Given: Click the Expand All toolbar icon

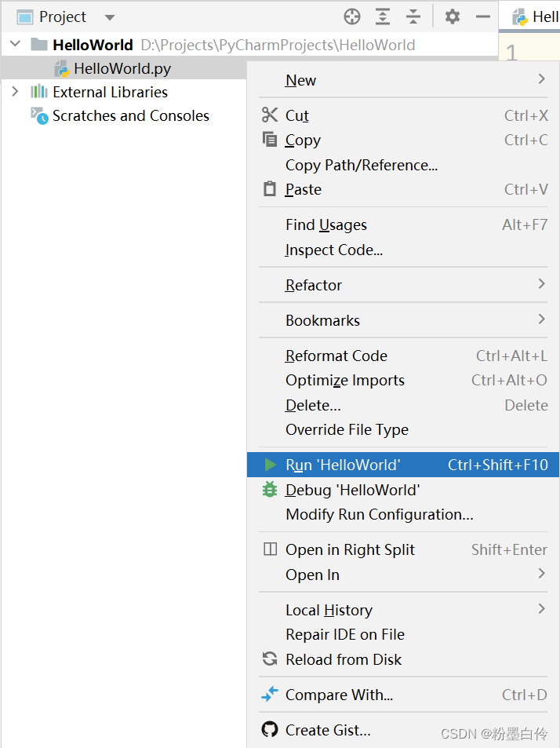Looking at the screenshot, I should (383, 16).
